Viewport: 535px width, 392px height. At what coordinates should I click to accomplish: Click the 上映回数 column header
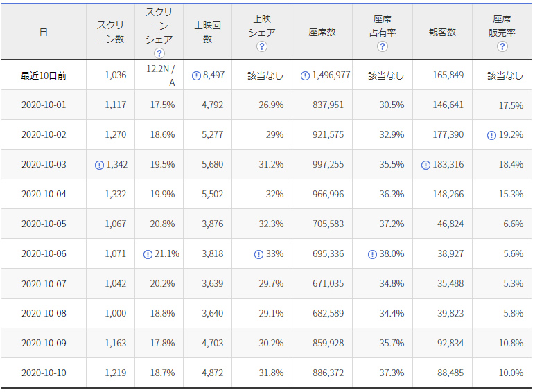(x=207, y=33)
